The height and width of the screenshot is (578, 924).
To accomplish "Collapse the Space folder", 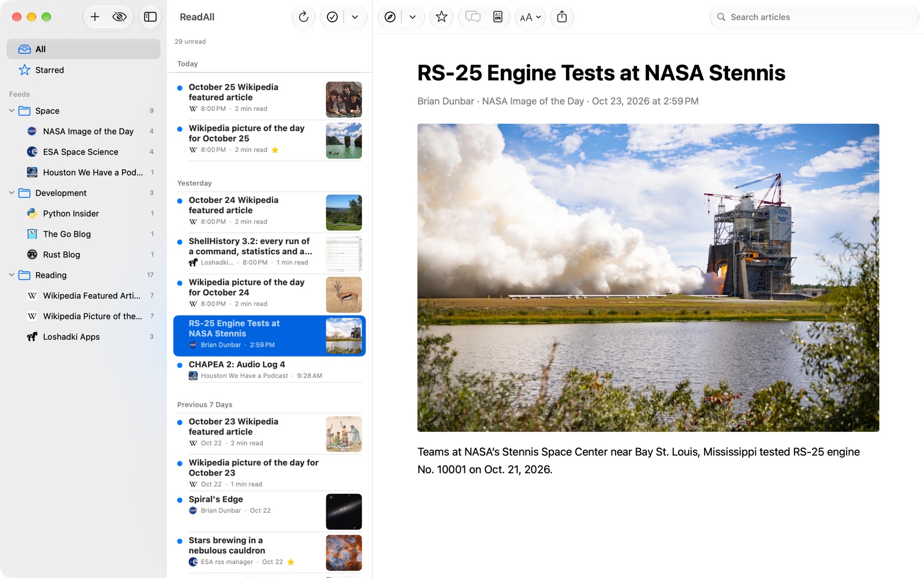I will [x=12, y=110].
